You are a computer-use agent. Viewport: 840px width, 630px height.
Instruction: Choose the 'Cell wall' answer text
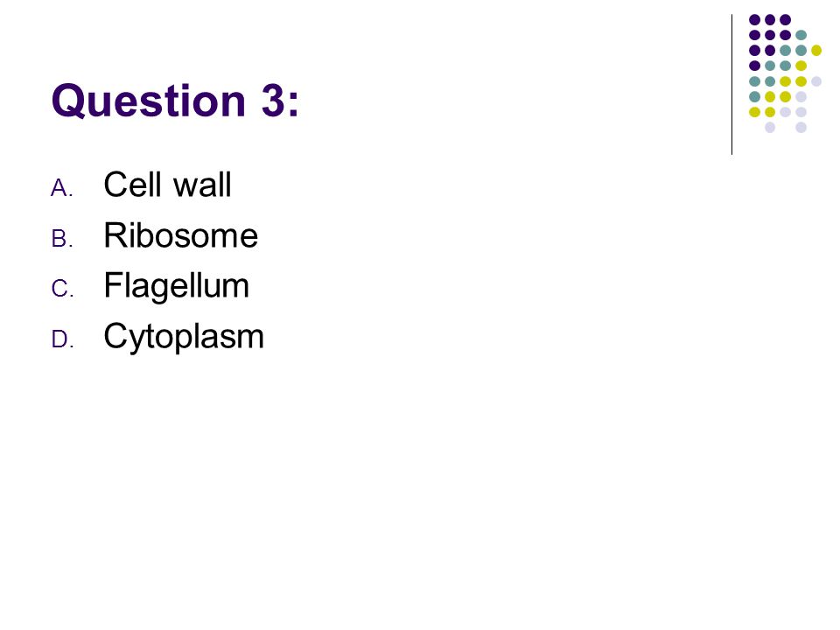pyautogui.click(x=167, y=185)
